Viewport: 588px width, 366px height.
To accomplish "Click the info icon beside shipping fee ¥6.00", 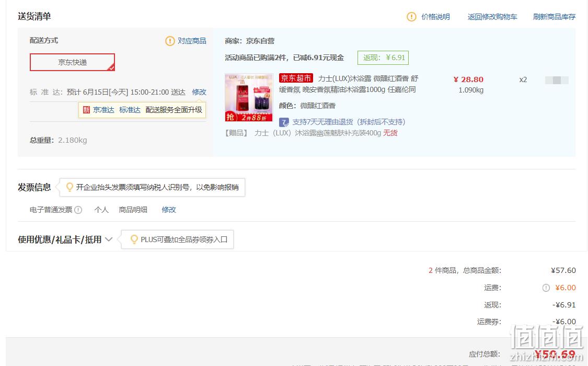I will pos(546,288).
